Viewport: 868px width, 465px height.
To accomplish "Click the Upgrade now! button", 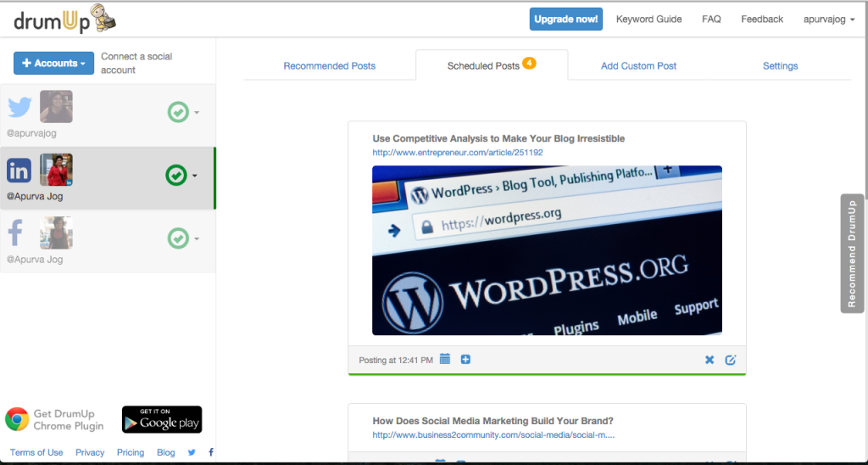I will coord(565,19).
